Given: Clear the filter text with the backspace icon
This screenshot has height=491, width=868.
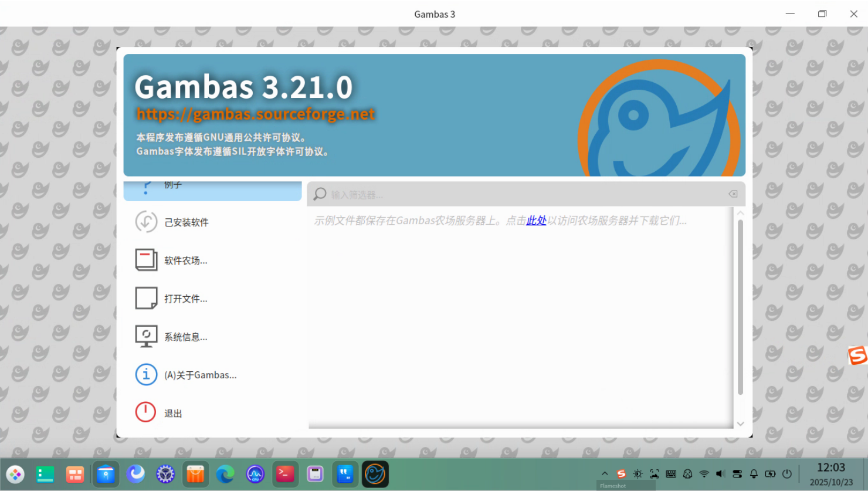Looking at the screenshot, I should click(733, 194).
